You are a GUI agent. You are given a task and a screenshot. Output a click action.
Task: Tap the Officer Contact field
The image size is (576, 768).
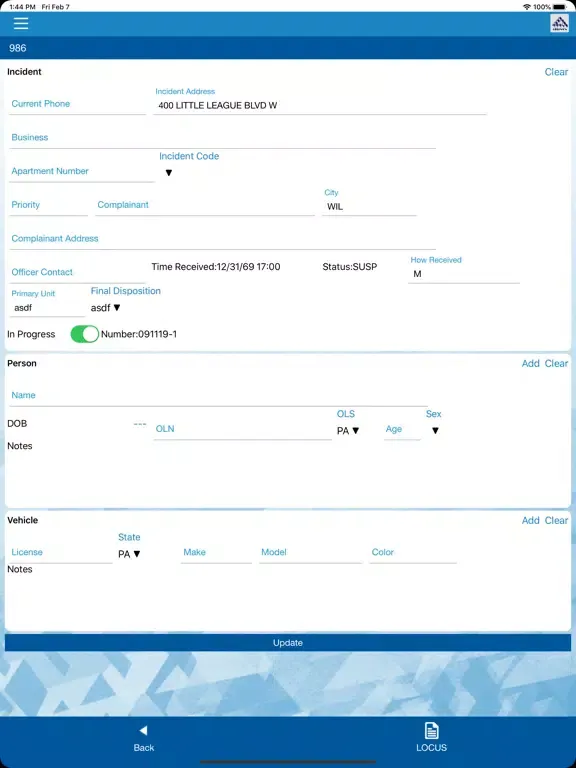pyautogui.click(x=77, y=272)
